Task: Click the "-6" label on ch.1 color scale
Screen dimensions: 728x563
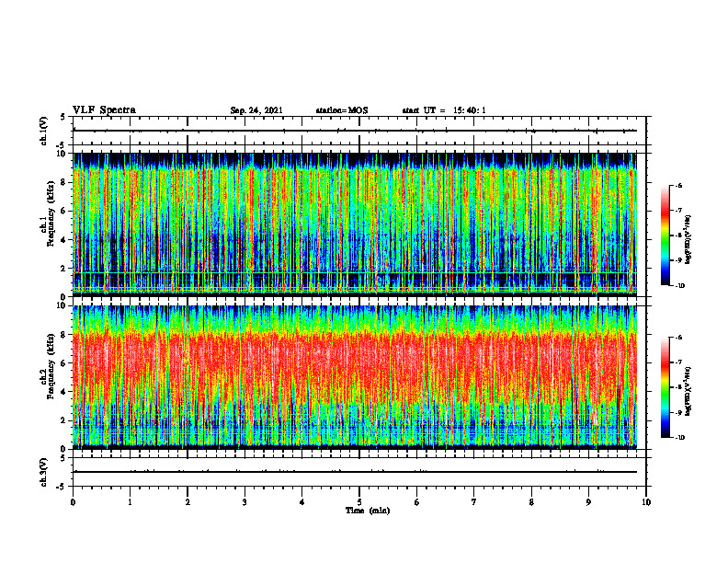Action: click(678, 185)
